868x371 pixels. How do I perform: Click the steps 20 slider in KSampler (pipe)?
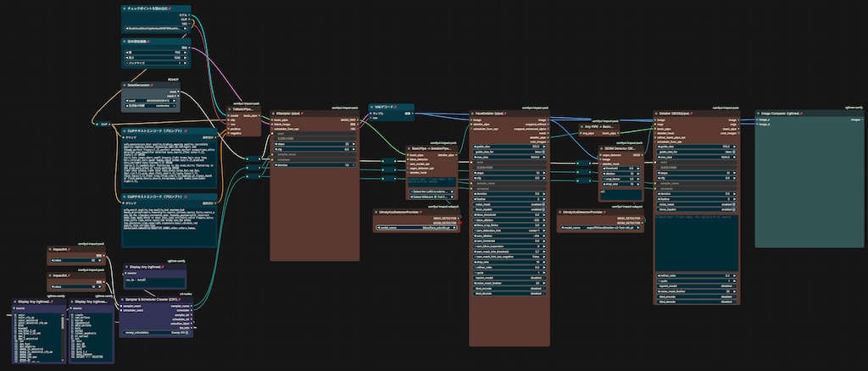(x=314, y=144)
